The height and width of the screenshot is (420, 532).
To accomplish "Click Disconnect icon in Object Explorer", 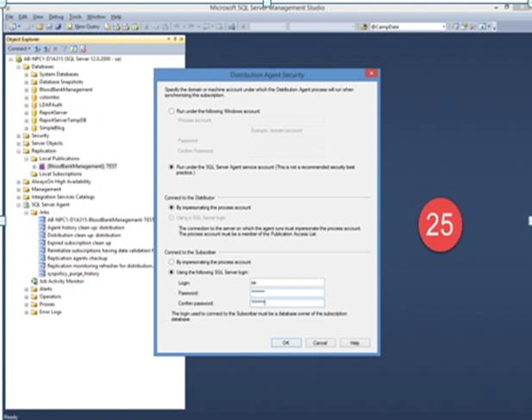I will (47, 49).
